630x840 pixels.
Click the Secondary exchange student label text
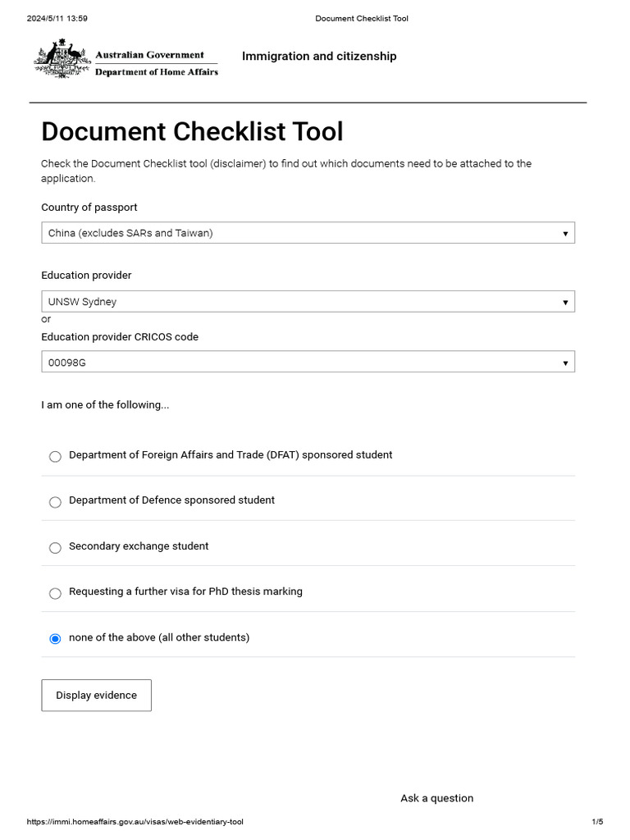click(139, 546)
